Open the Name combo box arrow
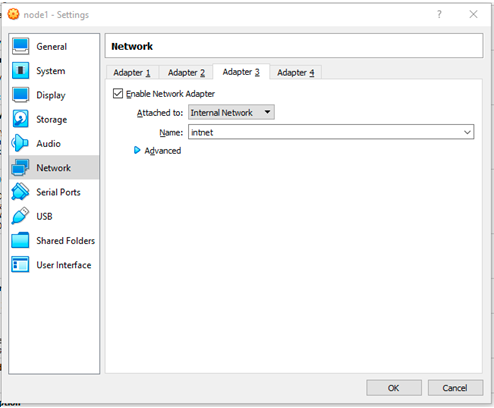This screenshot has width=494, height=408. click(x=467, y=132)
